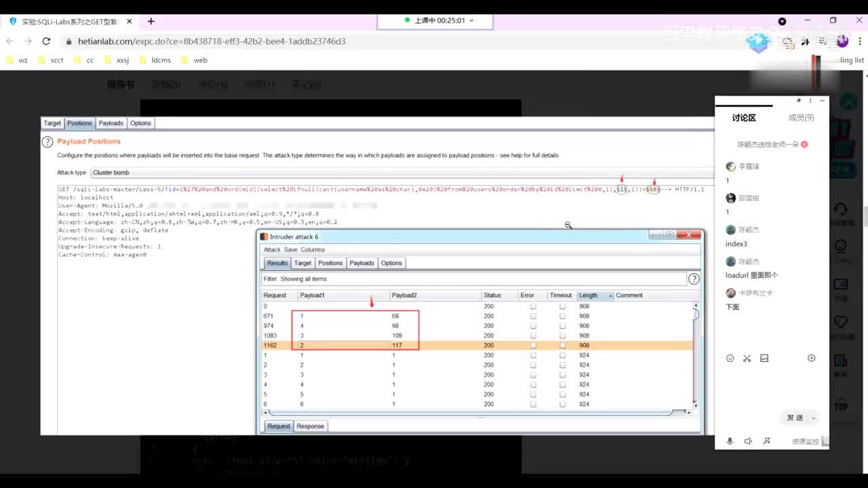The height and width of the screenshot is (488, 868).
Task: Toggle Timeout checkbox for request 1083
Action: (562, 336)
